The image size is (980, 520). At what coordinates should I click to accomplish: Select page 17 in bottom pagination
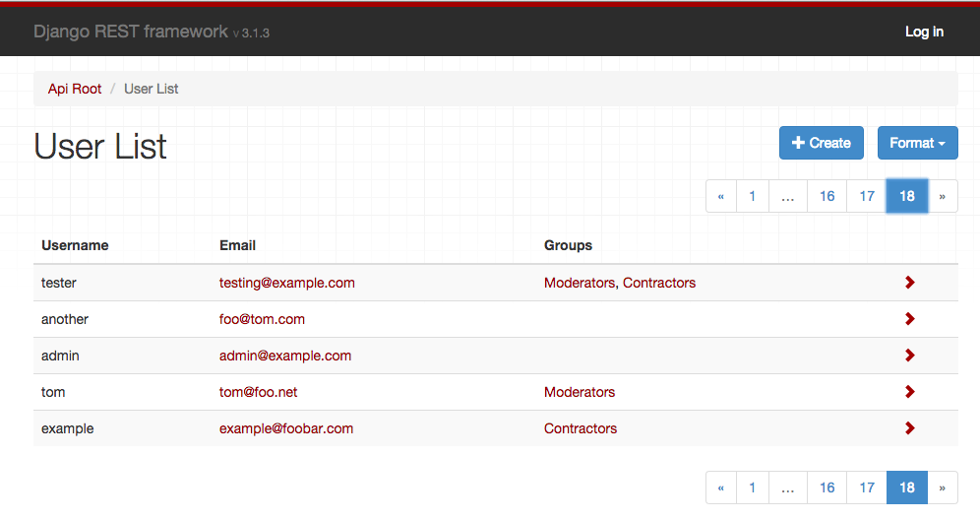tap(867, 487)
